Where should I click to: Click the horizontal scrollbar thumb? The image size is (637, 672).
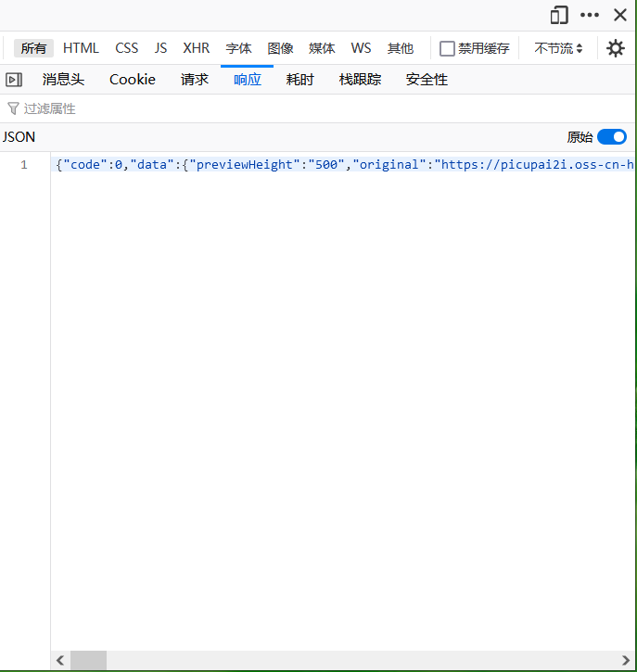tap(89, 660)
